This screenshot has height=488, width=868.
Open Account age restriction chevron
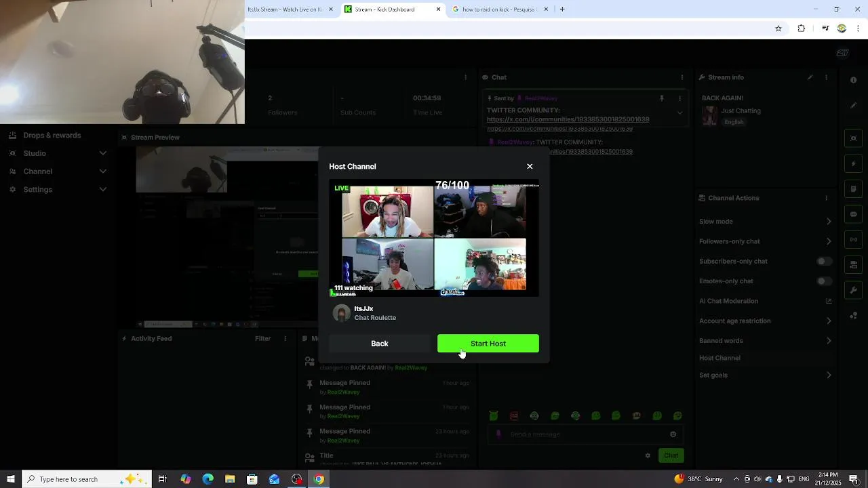tap(829, 321)
